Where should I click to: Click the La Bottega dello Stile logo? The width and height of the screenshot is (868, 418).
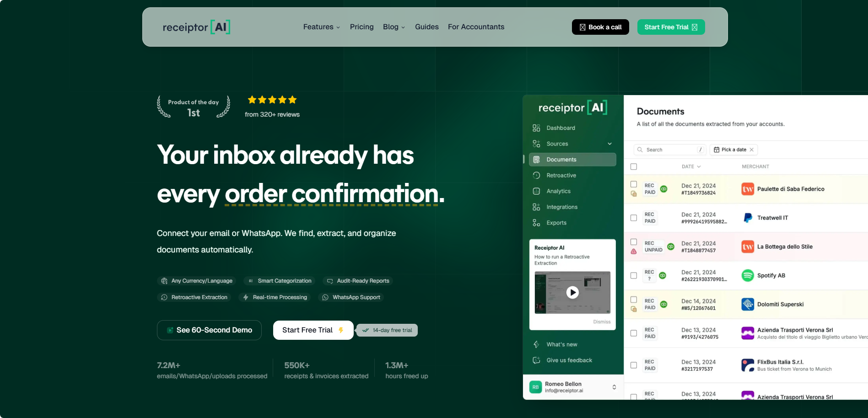tap(748, 247)
